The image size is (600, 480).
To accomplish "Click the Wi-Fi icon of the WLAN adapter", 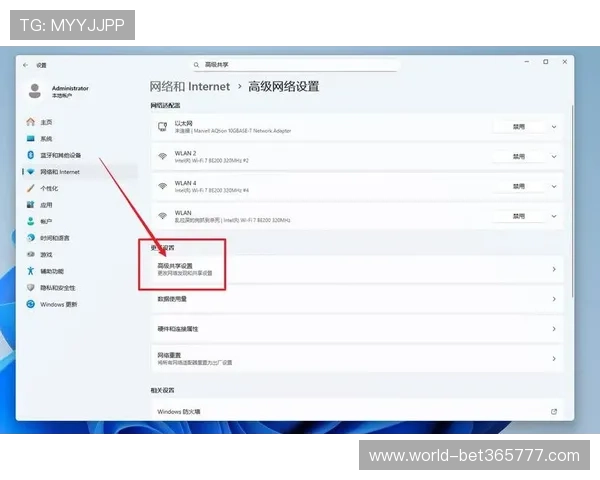I will click(x=163, y=216).
